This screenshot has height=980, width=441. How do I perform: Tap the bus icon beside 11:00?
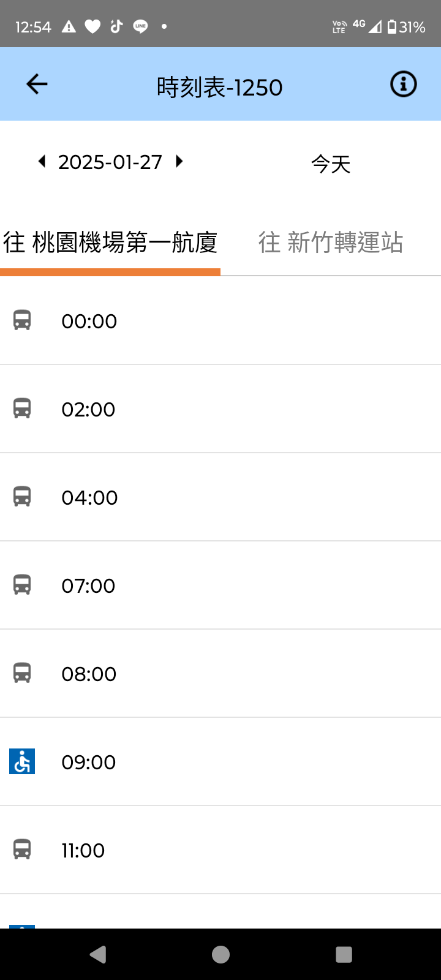[x=22, y=850]
